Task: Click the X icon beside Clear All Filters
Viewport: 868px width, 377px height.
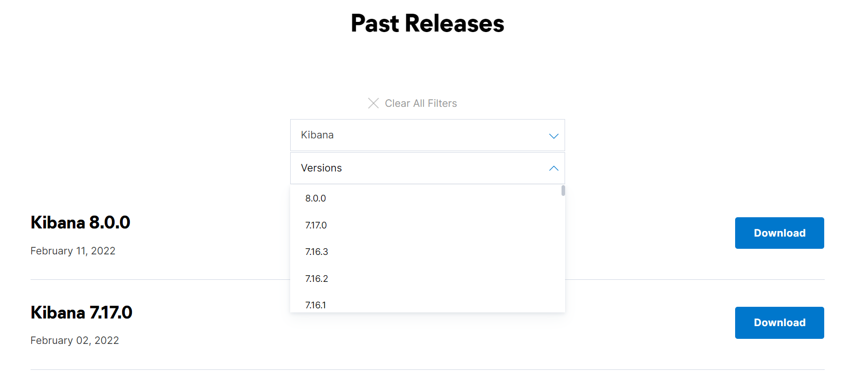Action: pyautogui.click(x=373, y=103)
